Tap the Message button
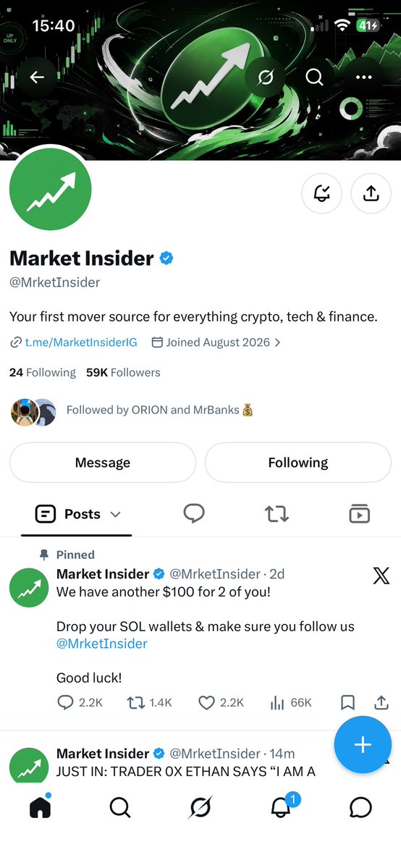The height and width of the screenshot is (868, 401). tap(103, 462)
